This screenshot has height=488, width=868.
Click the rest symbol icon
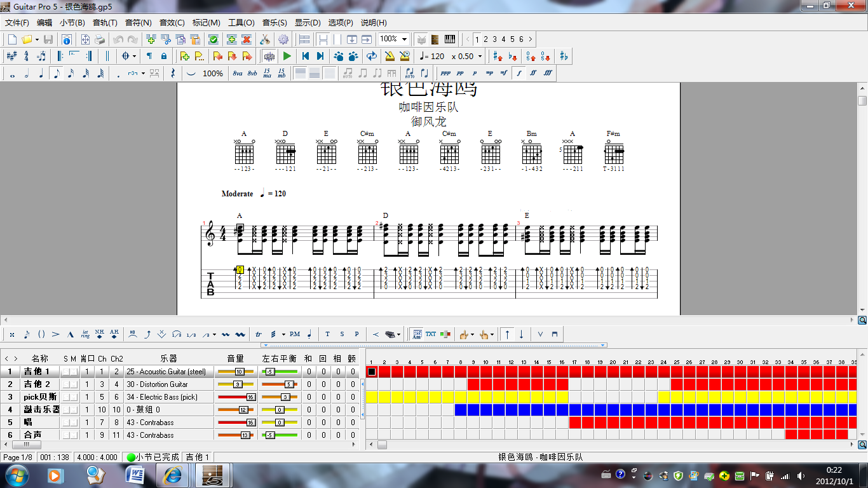[x=173, y=73]
